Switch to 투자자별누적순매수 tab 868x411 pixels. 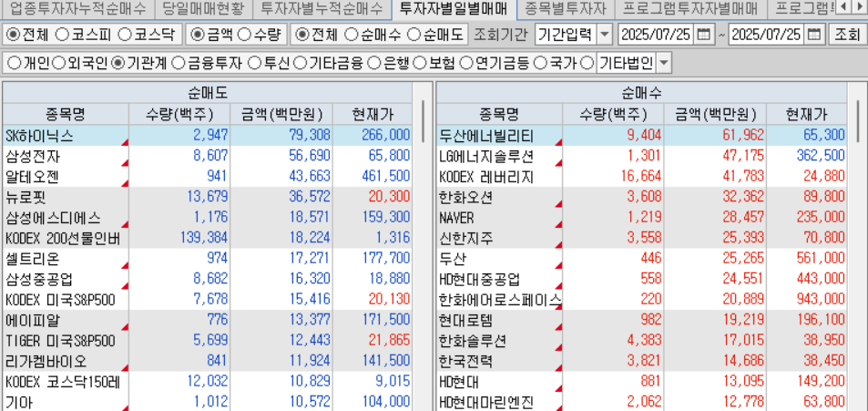click(x=322, y=8)
